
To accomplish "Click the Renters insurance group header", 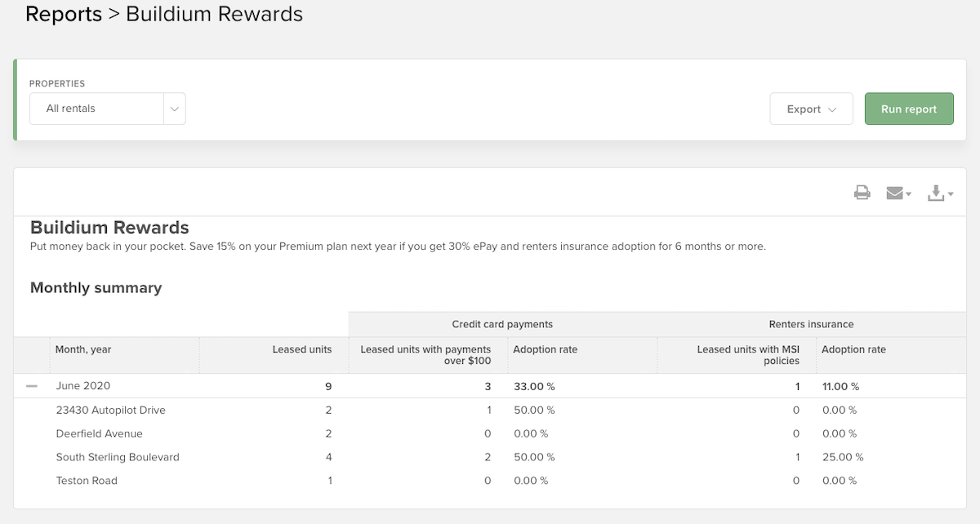I will [x=811, y=324].
